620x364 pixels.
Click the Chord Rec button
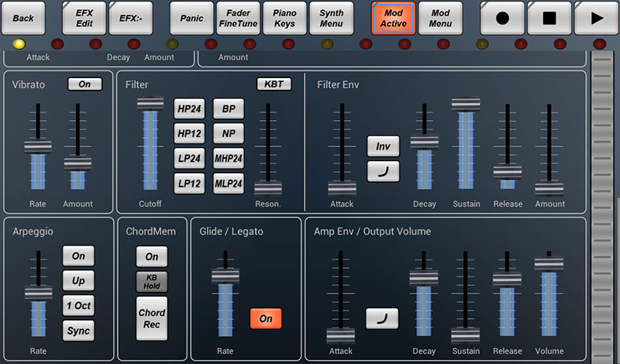click(x=152, y=318)
